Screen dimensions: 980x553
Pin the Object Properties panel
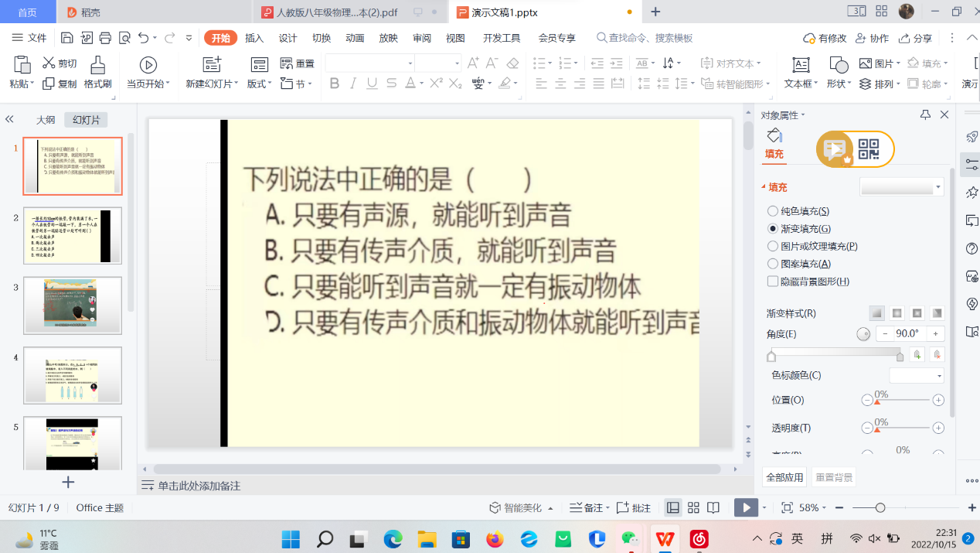[x=925, y=115]
